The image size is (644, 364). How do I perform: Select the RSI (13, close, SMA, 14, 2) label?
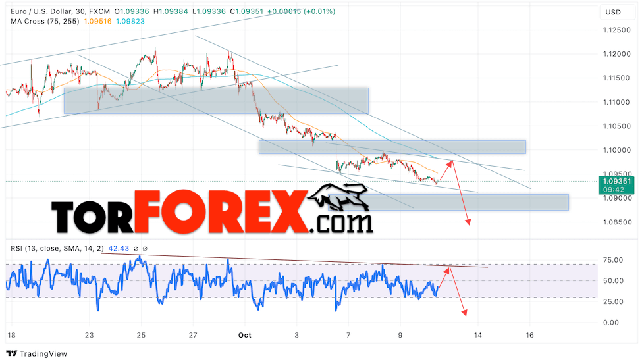click(x=57, y=249)
